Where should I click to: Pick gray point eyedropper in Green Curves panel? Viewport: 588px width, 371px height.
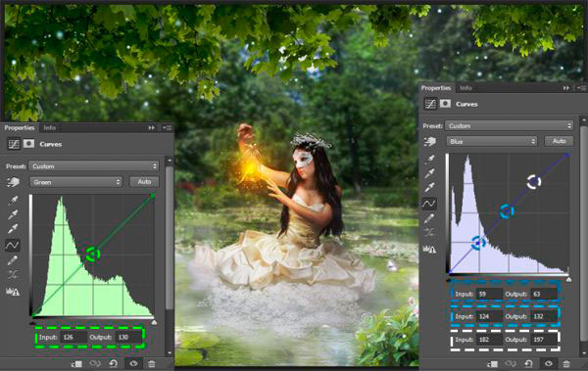click(x=13, y=214)
